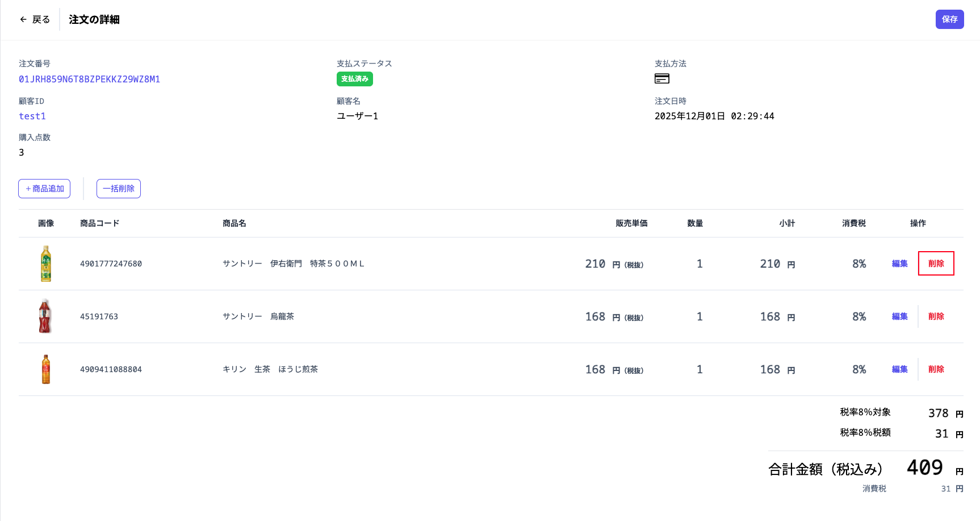Viewport: 980px width, 521px height.
Task: Click the 消費税 column header
Action: pyautogui.click(x=854, y=223)
